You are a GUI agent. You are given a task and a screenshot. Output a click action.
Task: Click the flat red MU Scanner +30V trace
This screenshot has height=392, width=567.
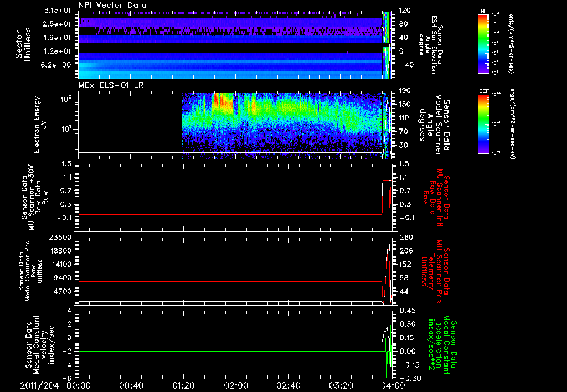(x=230, y=214)
